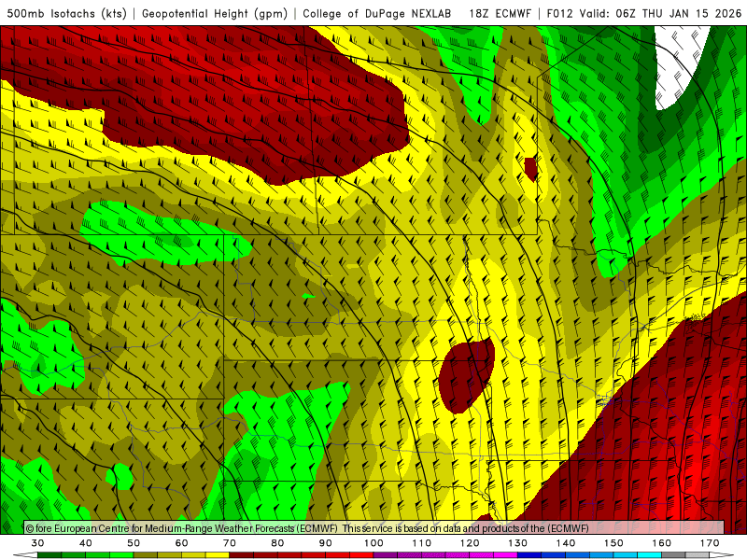The image size is (747, 560).
Task: Click the '18Z ECMWF' model run label
Action: click(x=500, y=13)
